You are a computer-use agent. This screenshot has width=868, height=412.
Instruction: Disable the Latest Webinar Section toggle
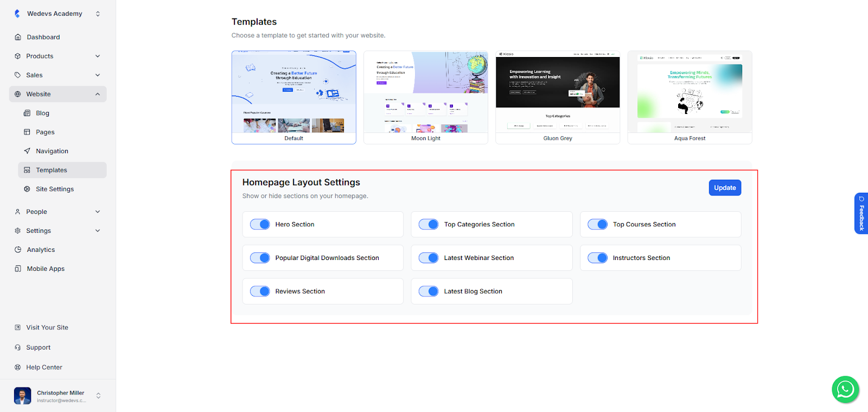click(x=429, y=258)
